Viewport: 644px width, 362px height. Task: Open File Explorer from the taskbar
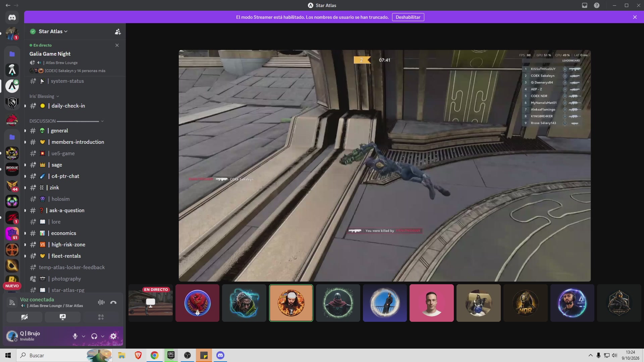121,355
